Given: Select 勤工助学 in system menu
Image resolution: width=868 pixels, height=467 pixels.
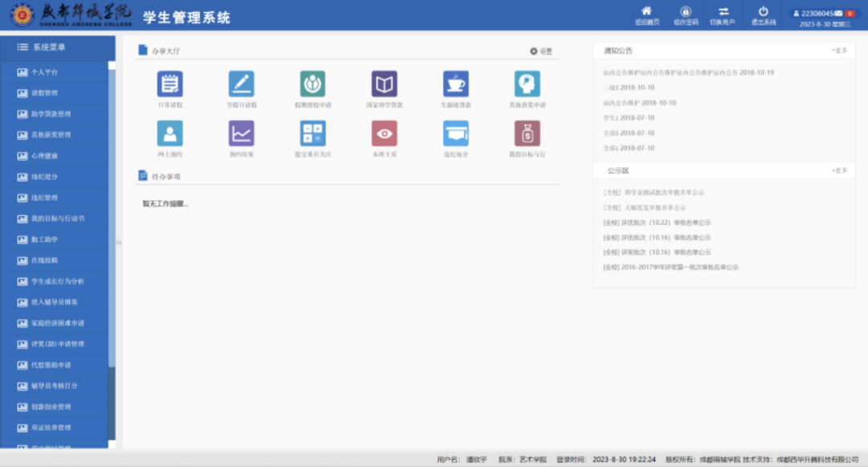Looking at the screenshot, I should (x=55, y=240).
